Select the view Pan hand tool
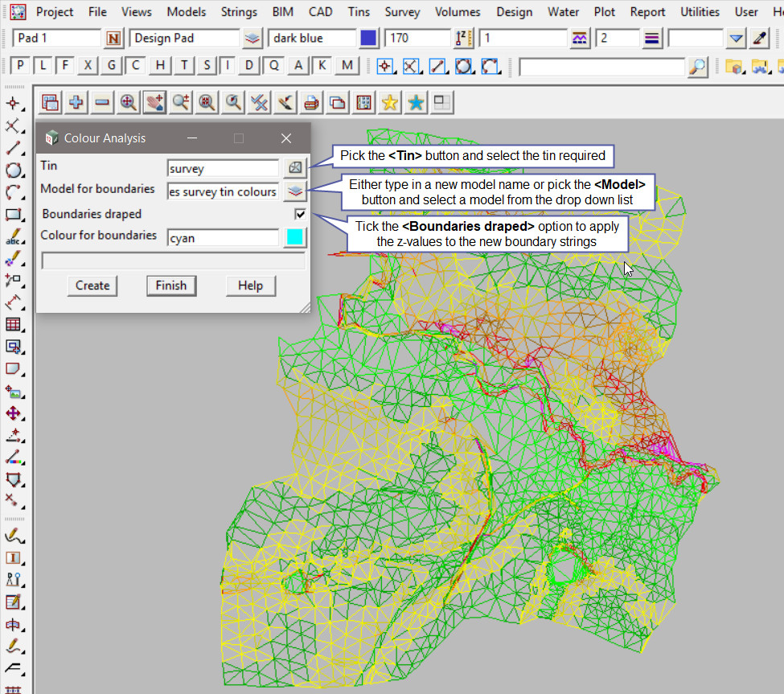The height and width of the screenshot is (694, 784). (x=154, y=102)
